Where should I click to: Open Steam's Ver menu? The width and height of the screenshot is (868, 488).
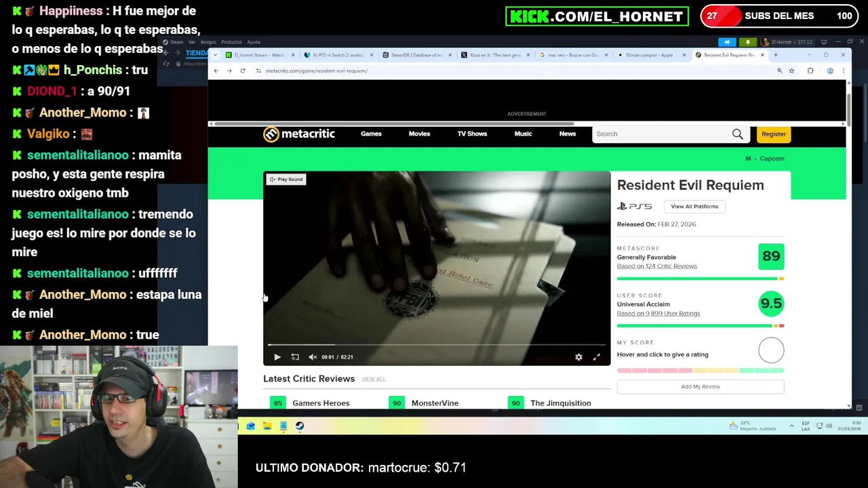point(192,42)
